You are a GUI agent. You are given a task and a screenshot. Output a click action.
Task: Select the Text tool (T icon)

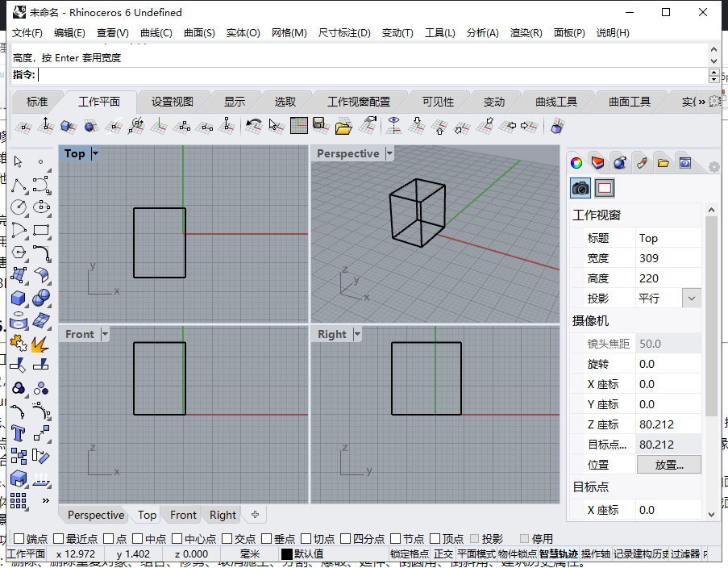tap(18, 433)
